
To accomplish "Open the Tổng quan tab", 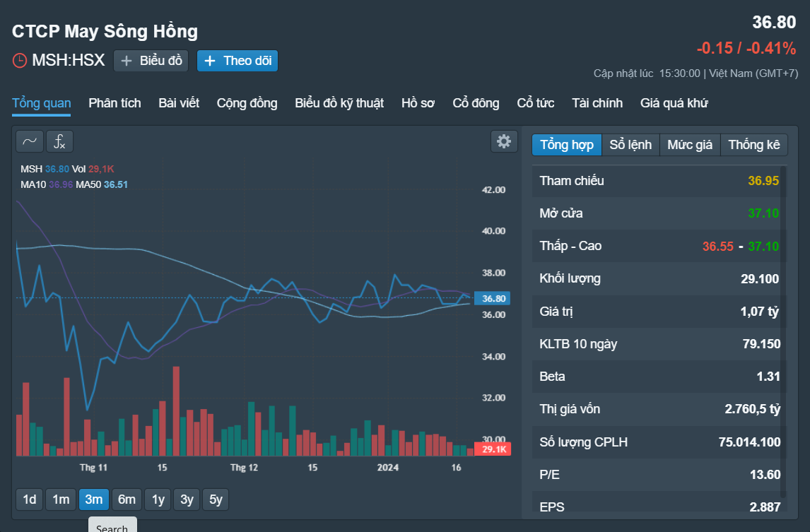I will pos(41,102).
